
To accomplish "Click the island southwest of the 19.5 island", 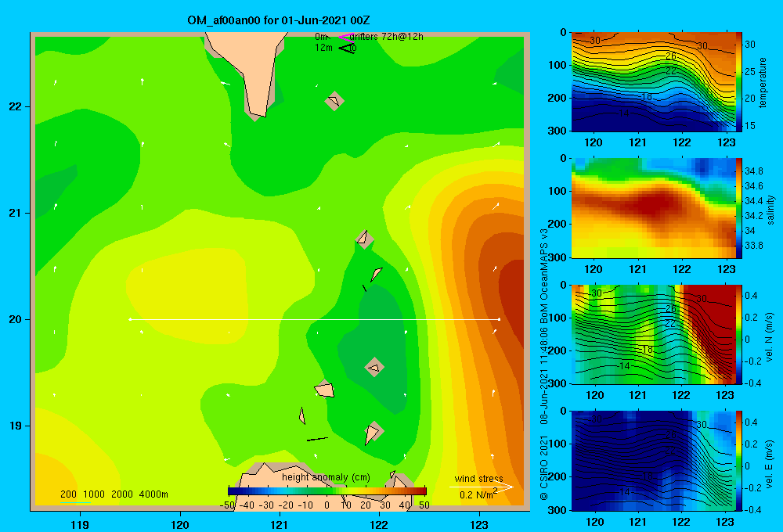I will click(x=325, y=390).
